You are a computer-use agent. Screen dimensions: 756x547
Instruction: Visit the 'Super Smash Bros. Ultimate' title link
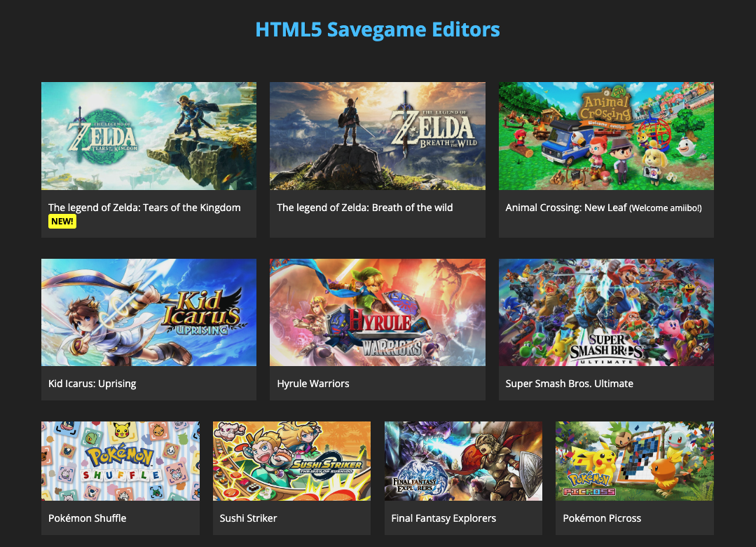click(x=570, y=384)
